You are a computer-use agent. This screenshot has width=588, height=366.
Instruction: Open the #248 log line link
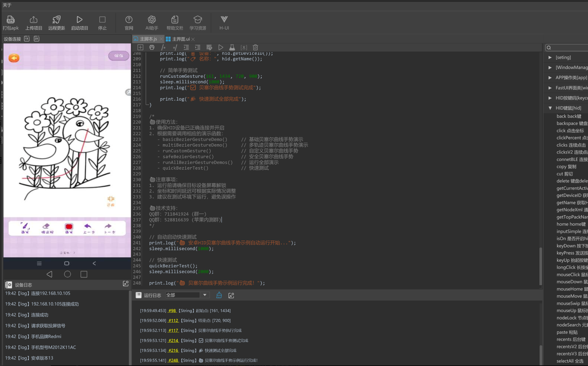[173, 360]
